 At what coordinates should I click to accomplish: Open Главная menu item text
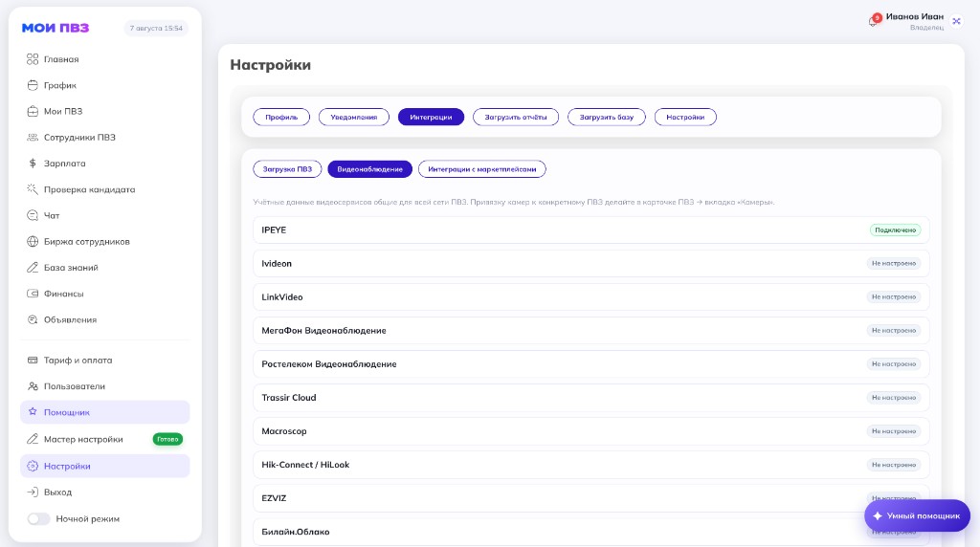[x=61, y=59]
